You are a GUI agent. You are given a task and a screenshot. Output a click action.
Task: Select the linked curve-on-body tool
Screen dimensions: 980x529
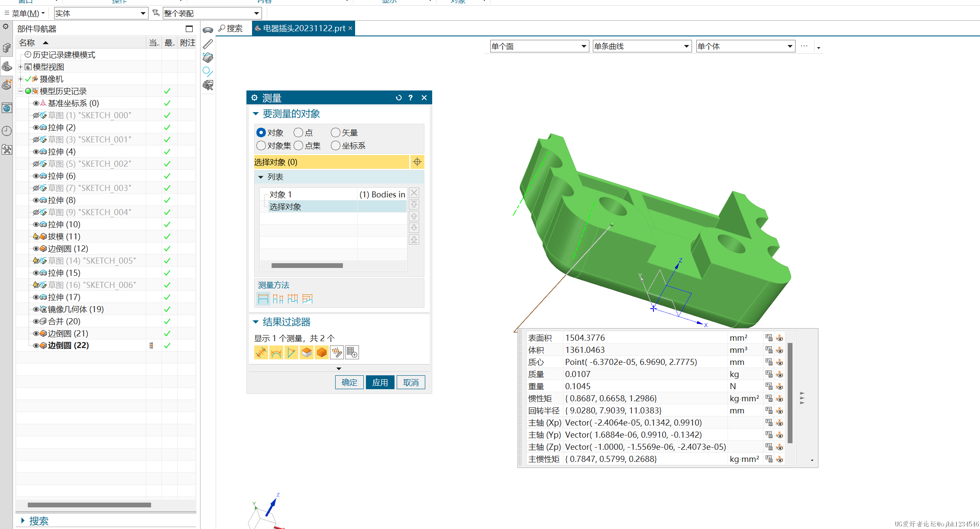pos(208,57)
